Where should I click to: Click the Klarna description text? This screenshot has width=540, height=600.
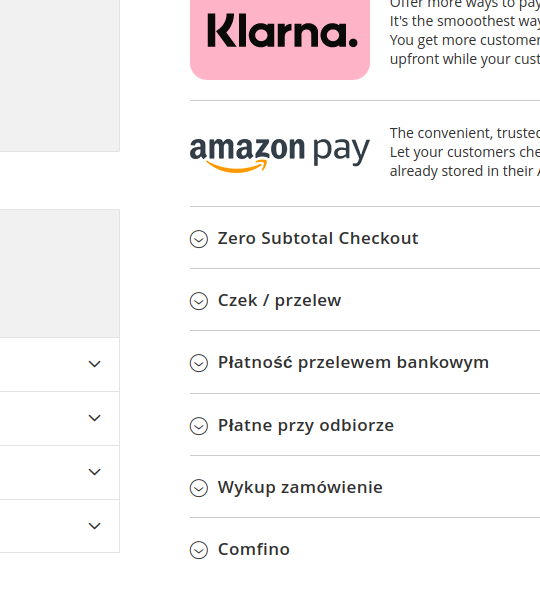465,32
